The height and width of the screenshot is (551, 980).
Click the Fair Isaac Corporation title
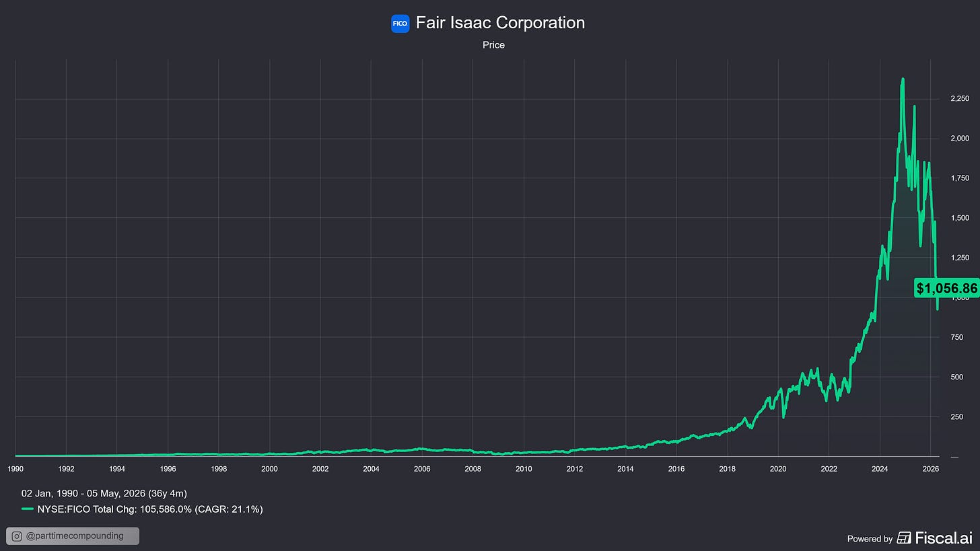pyautogui.click(x=500, y=23)
